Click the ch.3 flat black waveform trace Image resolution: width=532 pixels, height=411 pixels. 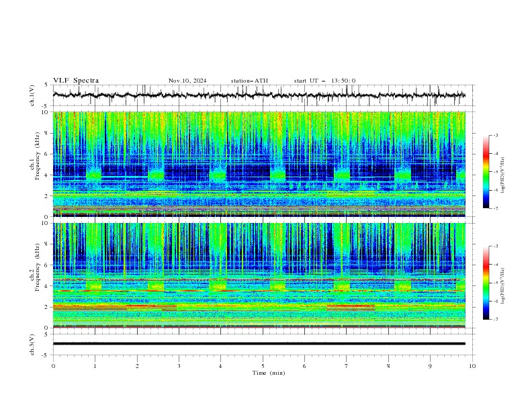(259, 344)
